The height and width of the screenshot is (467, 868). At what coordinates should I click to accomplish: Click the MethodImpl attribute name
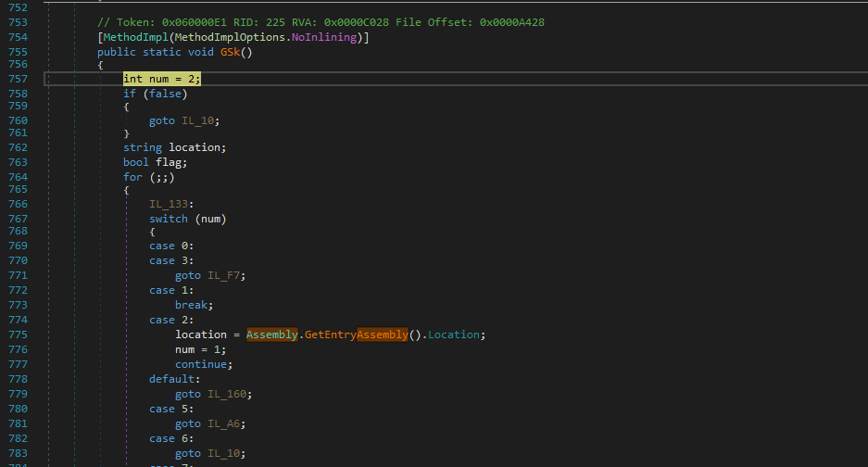point(130,37)
